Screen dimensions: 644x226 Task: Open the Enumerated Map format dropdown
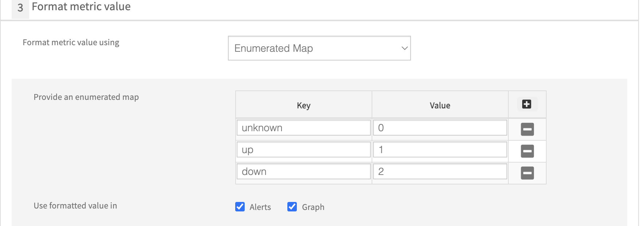click(x=319, y=48)
